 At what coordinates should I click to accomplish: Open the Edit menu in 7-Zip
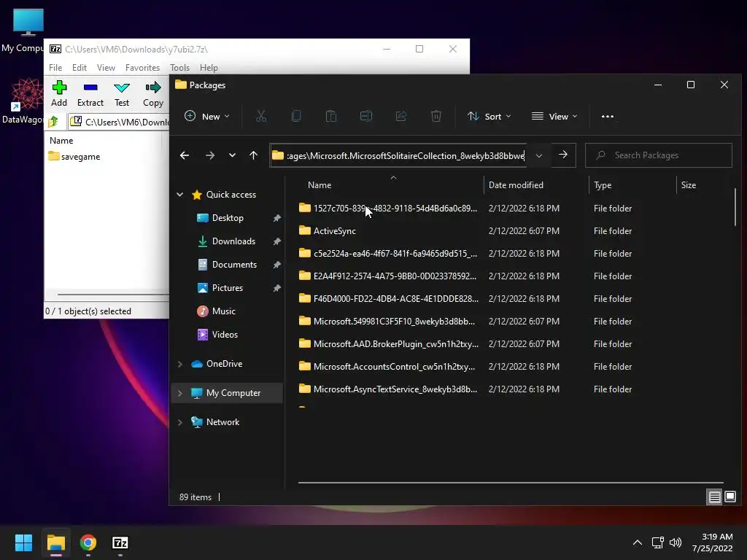pyautogui.click(x=79, y=68)
